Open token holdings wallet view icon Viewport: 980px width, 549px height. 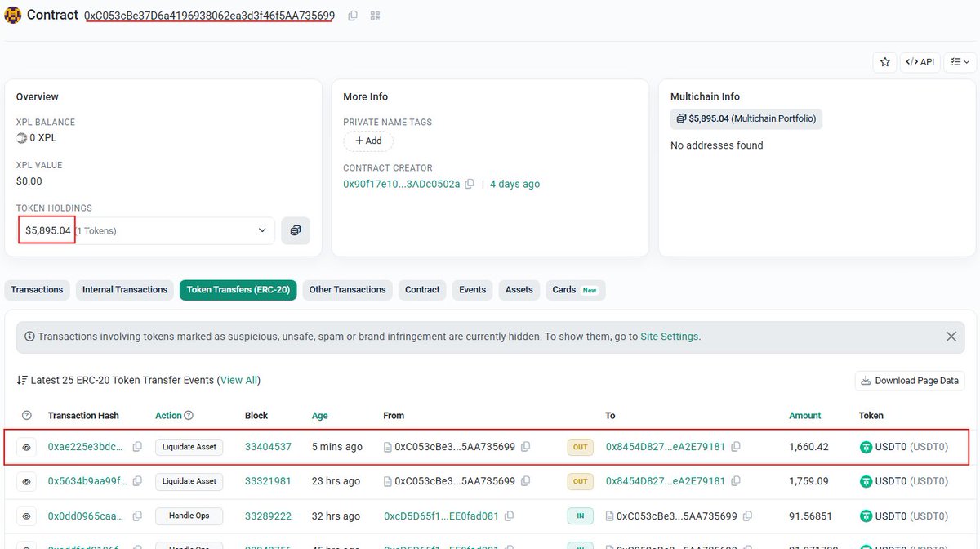pos(296,230)
